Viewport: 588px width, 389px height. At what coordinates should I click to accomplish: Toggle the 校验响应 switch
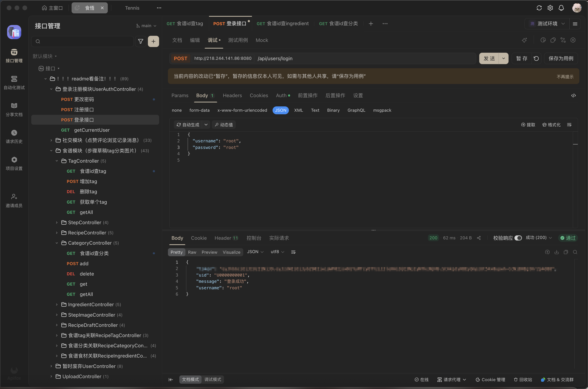pos(518,238)
